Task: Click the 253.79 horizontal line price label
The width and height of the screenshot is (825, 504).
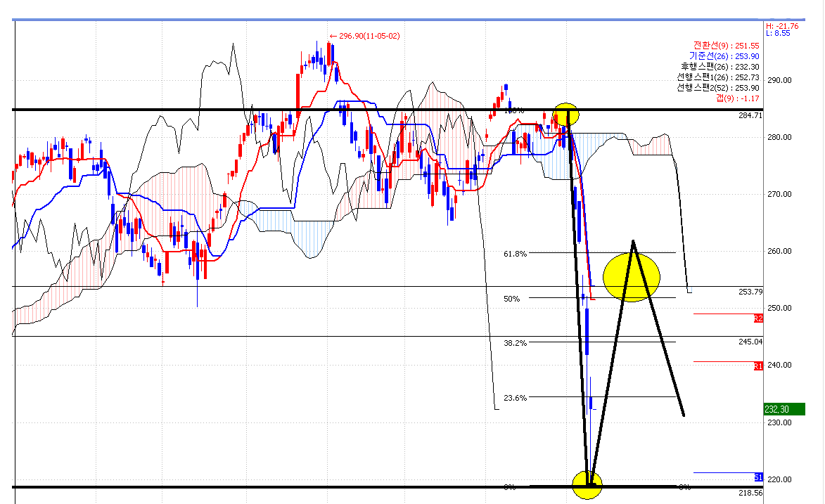Action: [x=750, y=292]
